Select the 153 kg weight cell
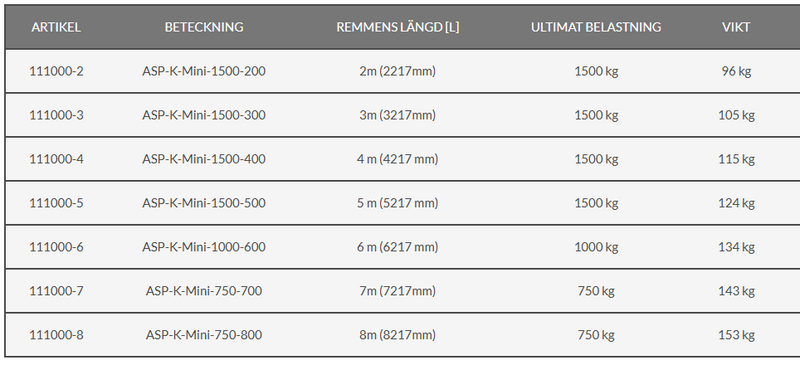This screenshot has width=800, height=365. click(x=736, y=334)
